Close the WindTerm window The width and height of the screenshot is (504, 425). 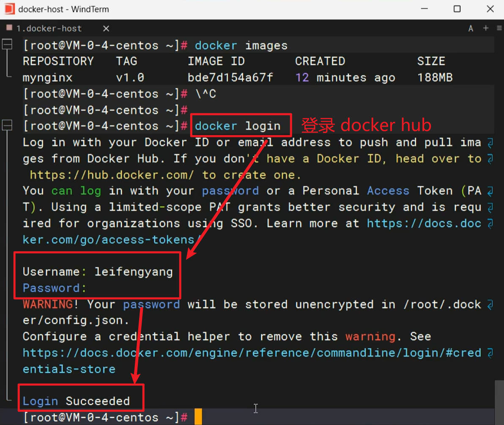(490, 9)
